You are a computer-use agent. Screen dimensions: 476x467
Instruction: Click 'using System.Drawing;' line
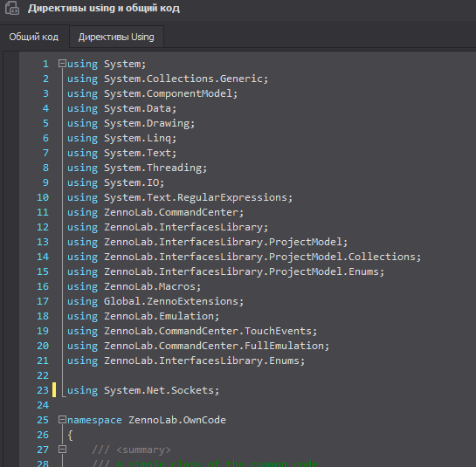(131, 123)
